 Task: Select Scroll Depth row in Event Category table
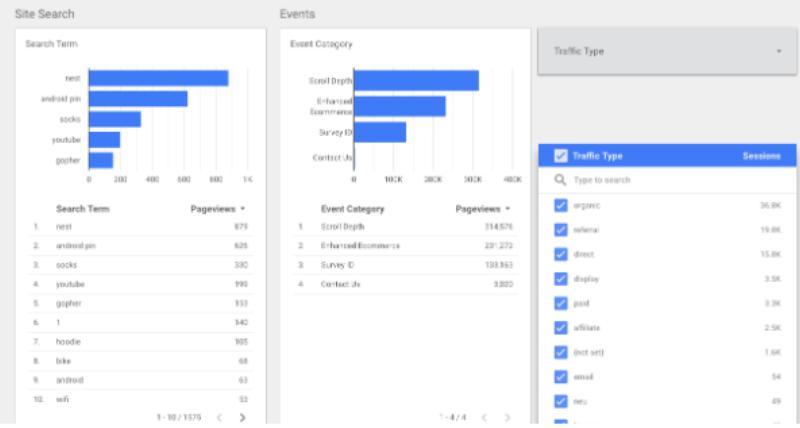coord(406,226)
